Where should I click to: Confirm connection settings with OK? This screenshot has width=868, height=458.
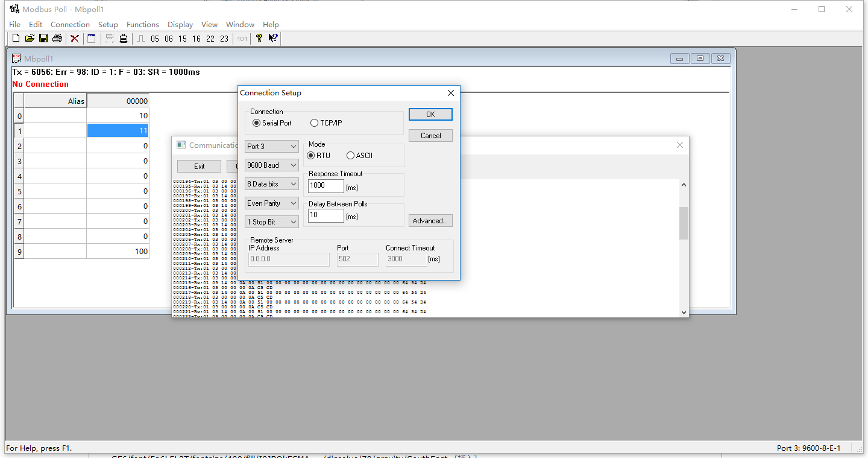click(430, 115)
